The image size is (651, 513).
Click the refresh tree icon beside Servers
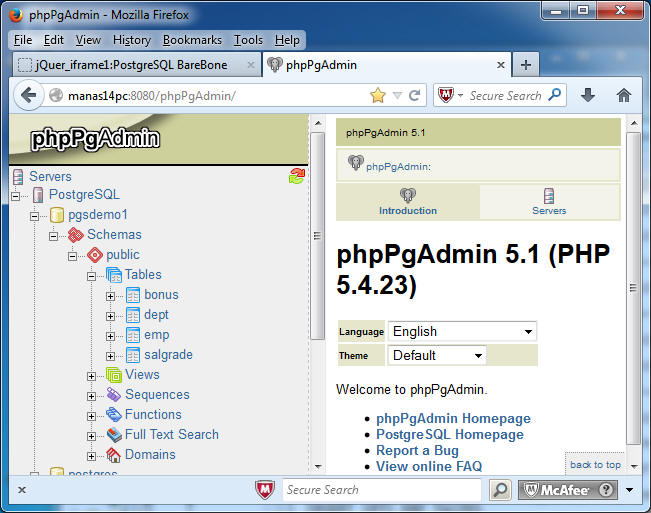click(297, 176)
